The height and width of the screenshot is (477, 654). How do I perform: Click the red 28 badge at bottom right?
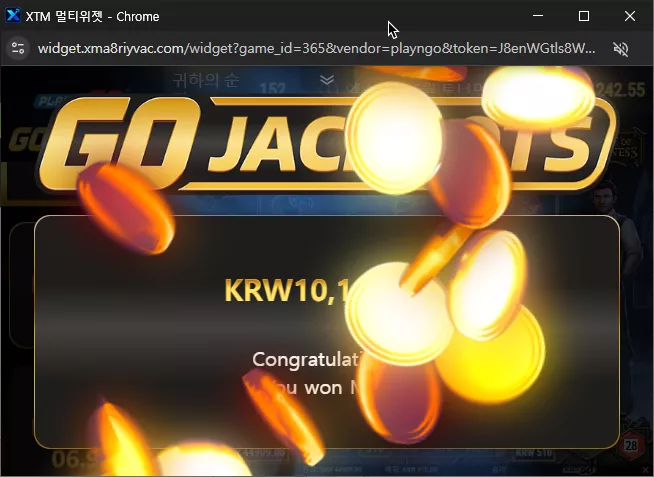(631, 446)
